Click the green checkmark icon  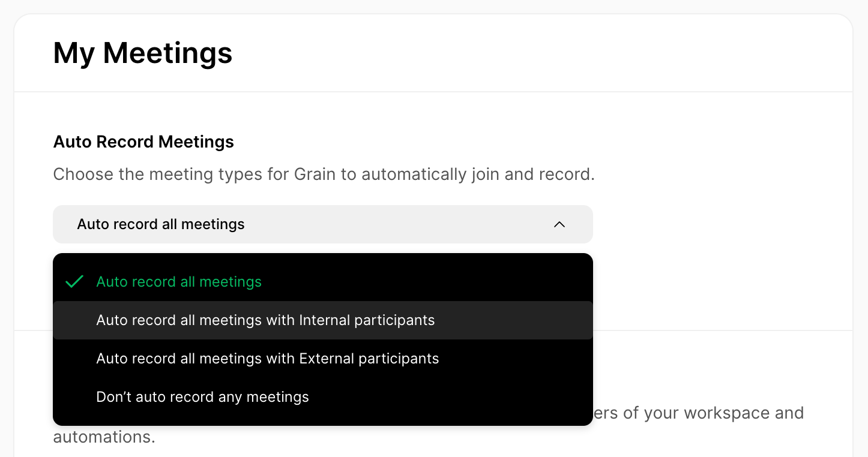click(74, 282)
